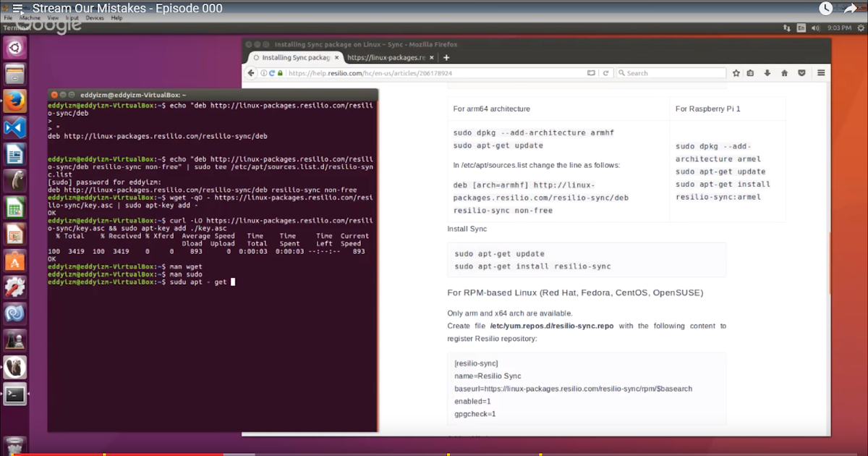Viewport: 868px width, 456px height.
Task: Open a new tab with the plus button
Action: (447, 56)
